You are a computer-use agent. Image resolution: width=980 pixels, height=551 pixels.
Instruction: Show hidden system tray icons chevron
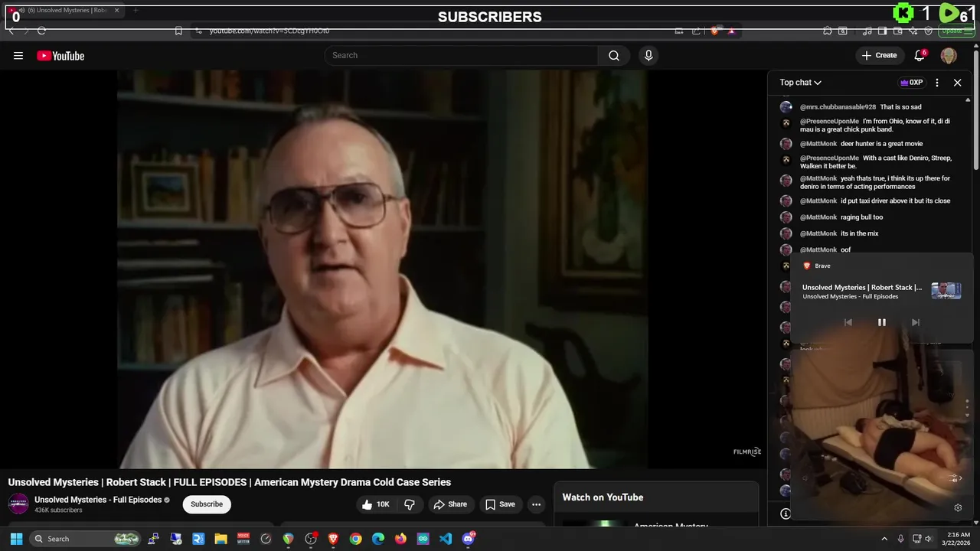(x=884, y=539)
